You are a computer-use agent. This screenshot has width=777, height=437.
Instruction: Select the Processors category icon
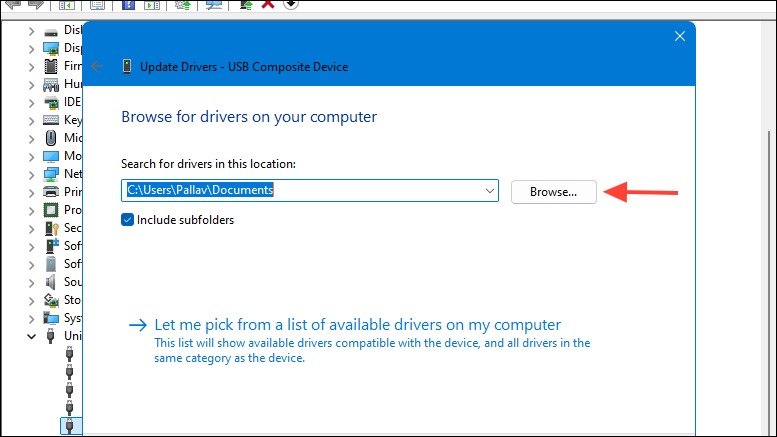(x=51, y=210)
